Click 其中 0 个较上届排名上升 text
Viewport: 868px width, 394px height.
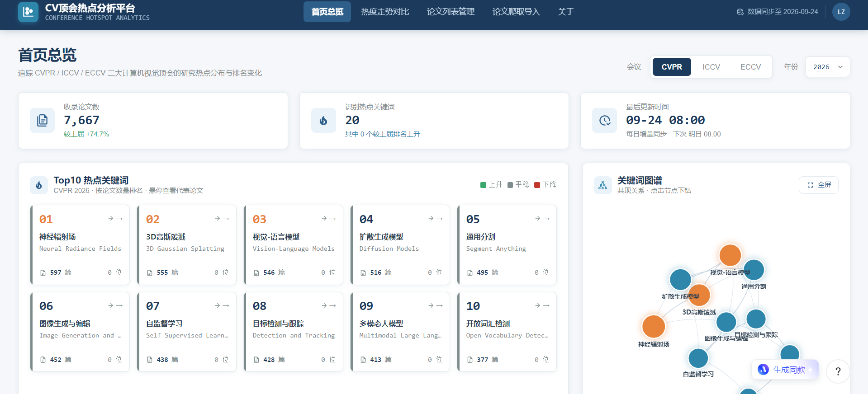pos(383,134)
